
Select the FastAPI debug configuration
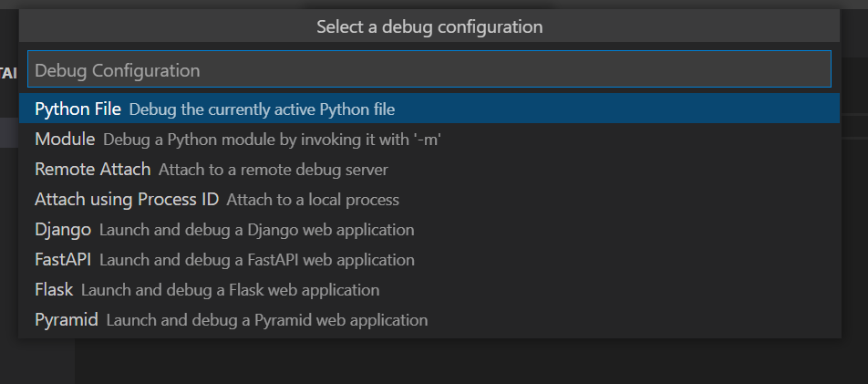click(429, 259)
